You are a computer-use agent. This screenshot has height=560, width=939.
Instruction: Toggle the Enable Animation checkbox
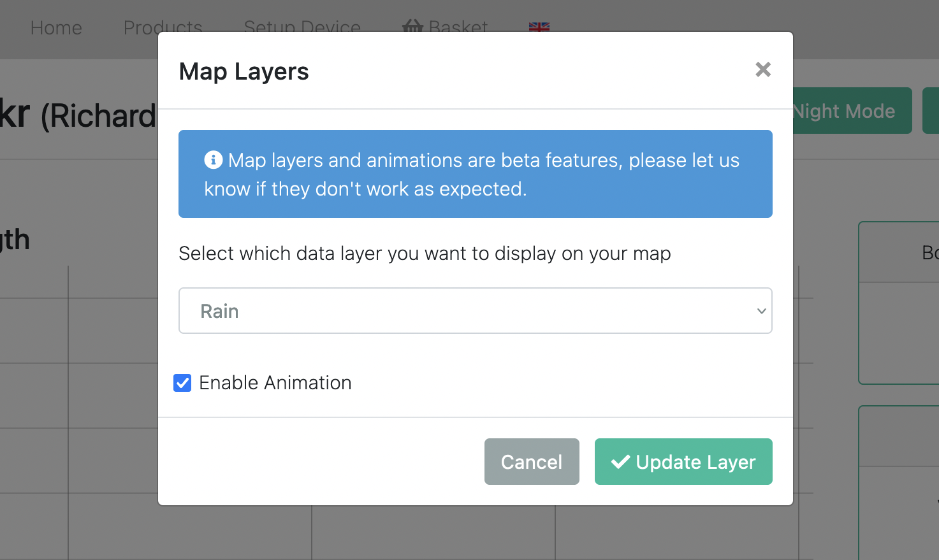tap(182, 383)
